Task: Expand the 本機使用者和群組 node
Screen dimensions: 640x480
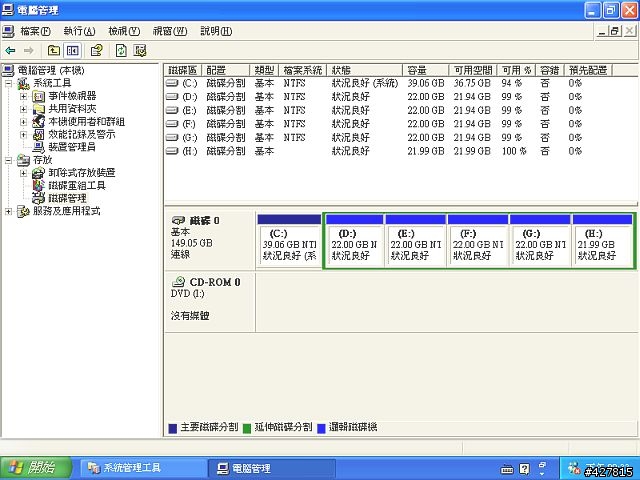Action: pyautogui.click(x=24, y=122)
